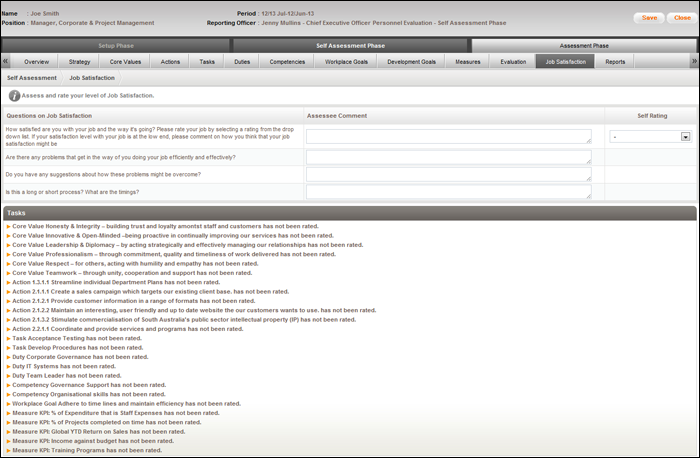Click arrow beside Core Value Respect

tap(8, 264)
